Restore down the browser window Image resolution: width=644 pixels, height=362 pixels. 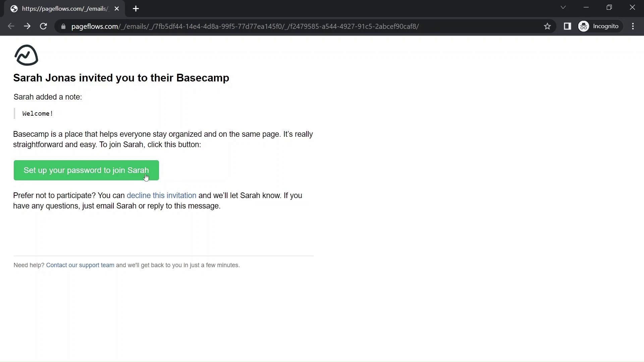[x=609, y=7]
